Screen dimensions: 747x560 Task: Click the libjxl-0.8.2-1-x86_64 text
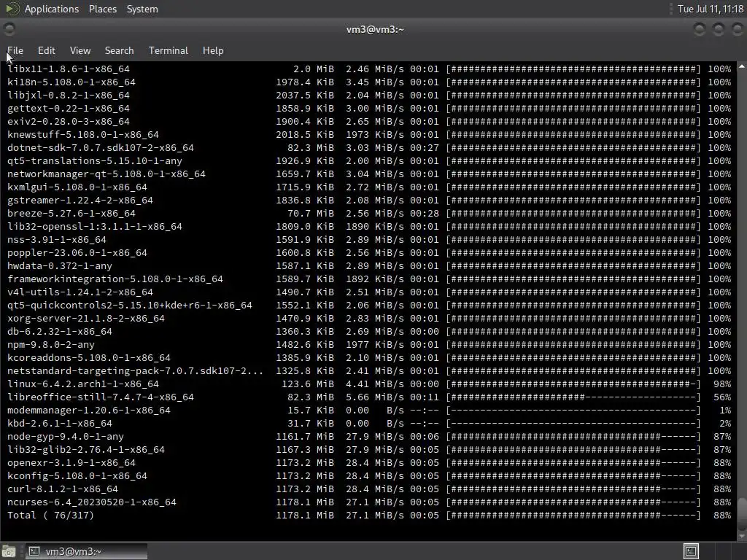click(x=68, y=96)
